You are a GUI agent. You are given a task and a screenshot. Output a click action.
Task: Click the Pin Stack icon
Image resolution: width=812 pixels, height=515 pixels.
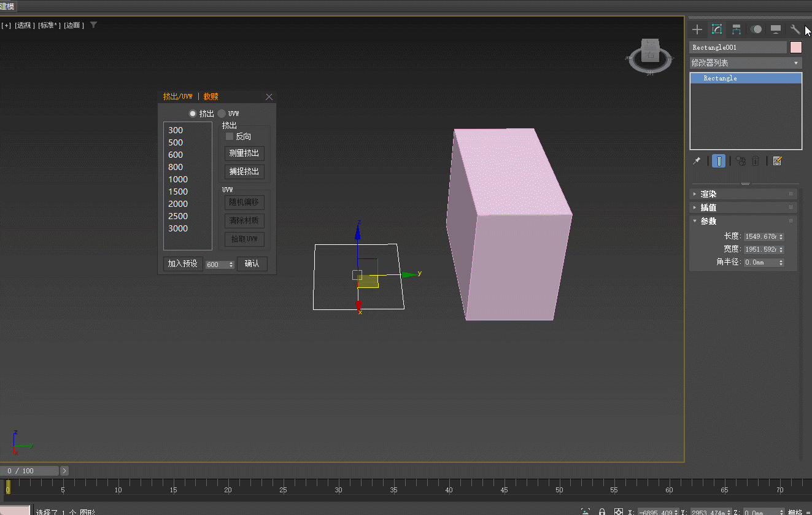[x=697, y=161]
